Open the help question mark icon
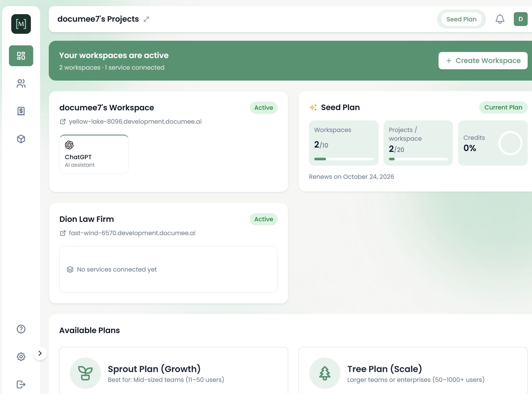The image size is (532, 394). tap(21, 329)
